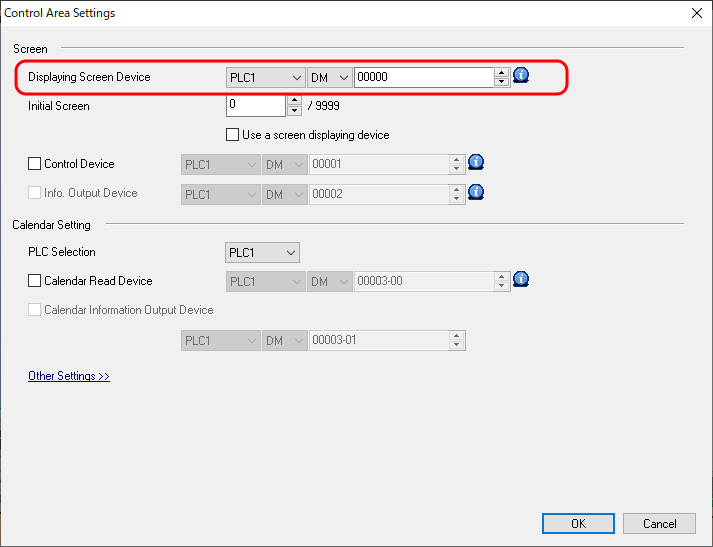Click info icon for Info. Output Device

[x=476, y=192]
